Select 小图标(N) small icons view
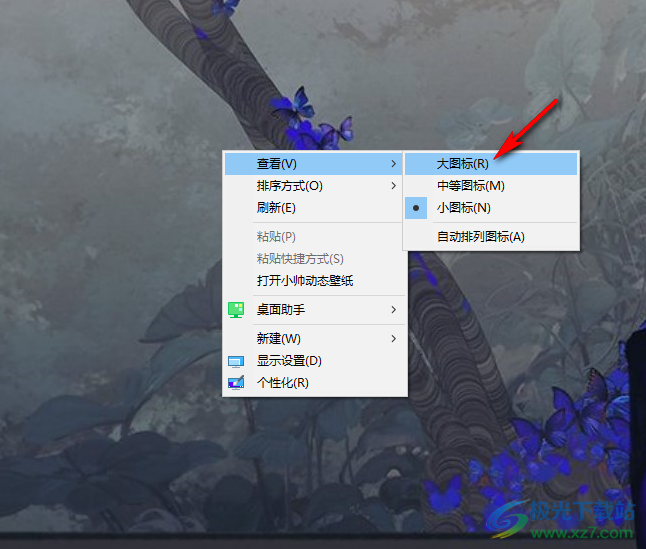 [x=491, y=208]
